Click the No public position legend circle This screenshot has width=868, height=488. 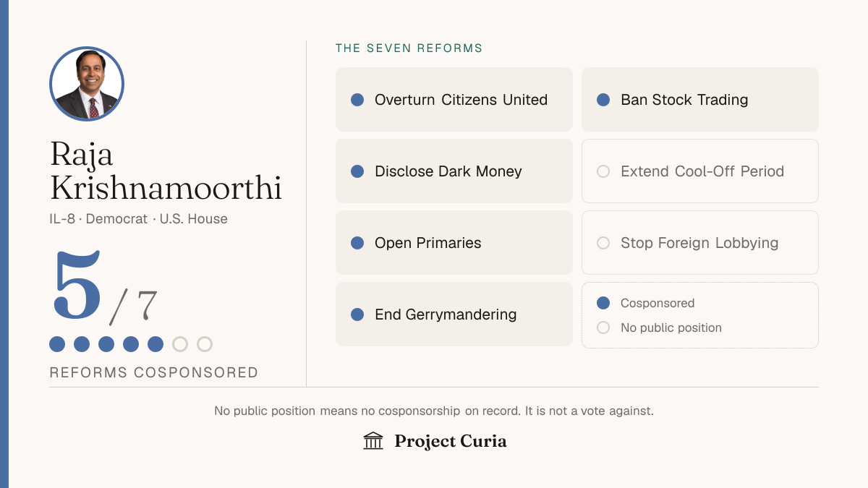point(603,328)
